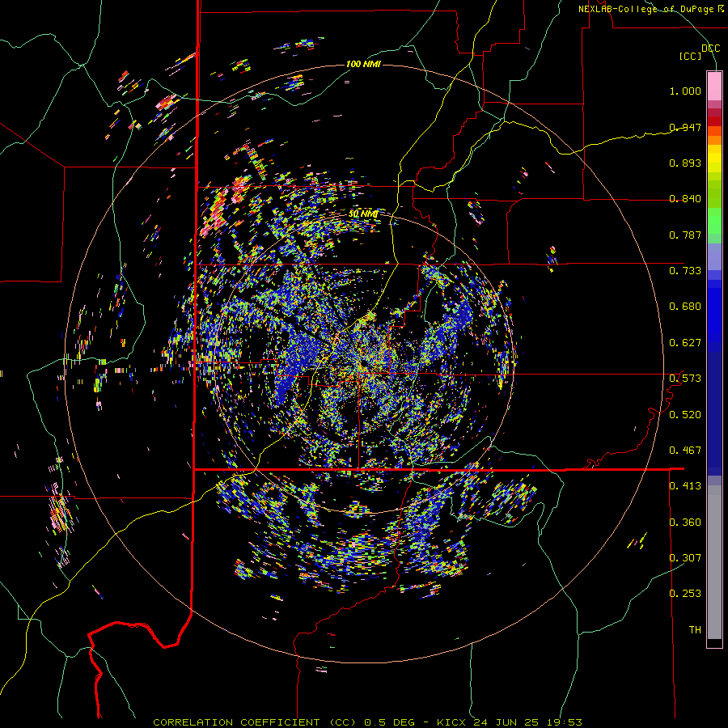This screenshot has width=728, height=728.
Task: Click the 0.360 scale value
Action: click(x=685, y=523)
